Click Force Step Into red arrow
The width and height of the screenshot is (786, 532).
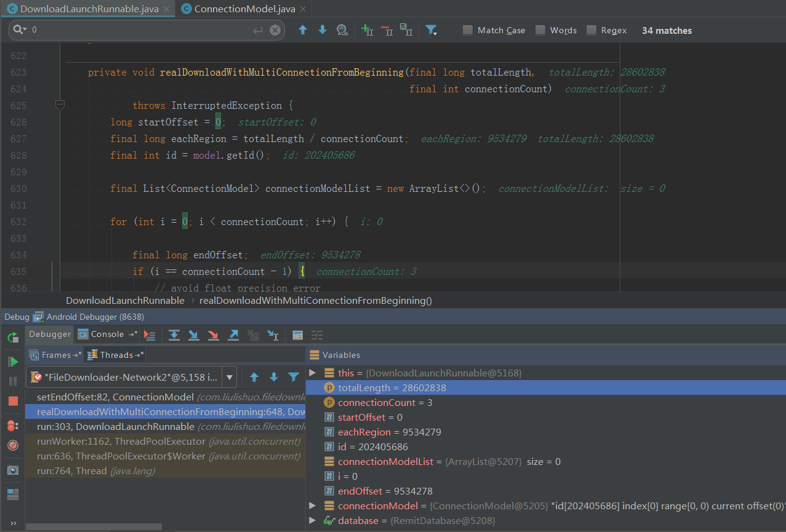(213, 335)
